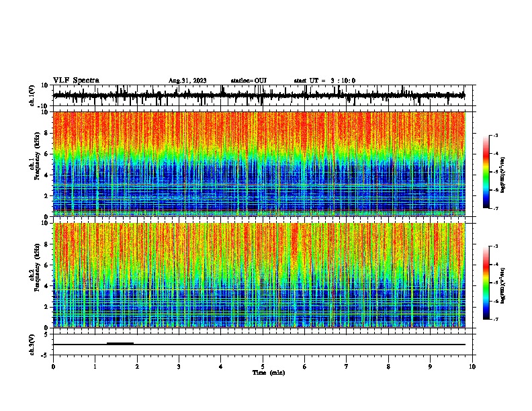Click the "Time (min)" axis title
The width and height of the screenshot is (532, 411).
[269, 373]
